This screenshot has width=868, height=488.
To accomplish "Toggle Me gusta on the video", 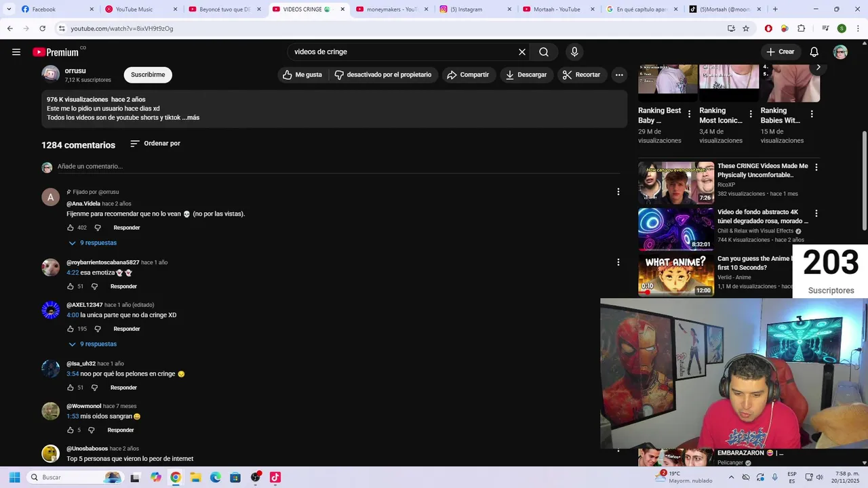I will (302, 75).
